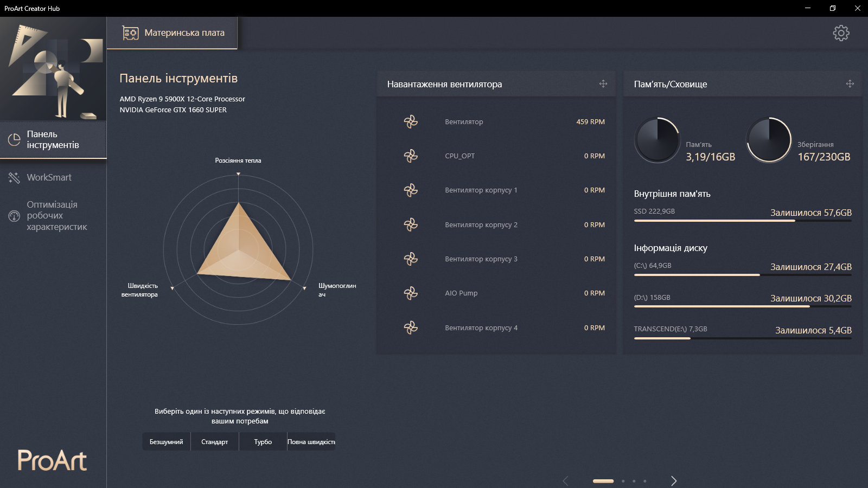The height and width of the screenshot is (488, 868).
Task: Click the Залишилося 30,2GB text
Action: click(811, 298)
